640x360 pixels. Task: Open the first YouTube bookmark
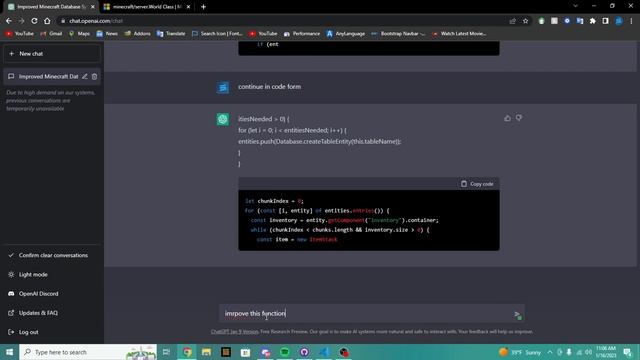20,33
